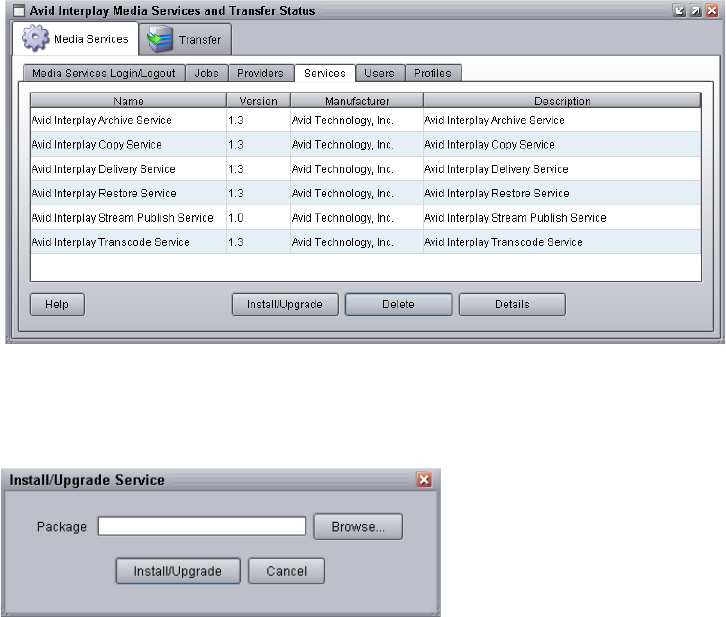This screenshot has height=617, width=726.
Task: Sort by the Version column header
Action: (258, 100)
